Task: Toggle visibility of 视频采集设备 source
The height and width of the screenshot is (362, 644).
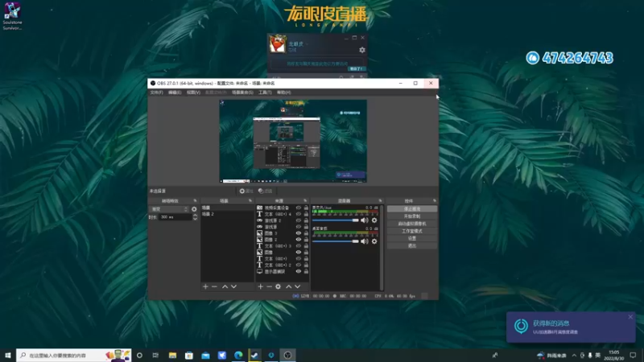Action: point(299,208)
